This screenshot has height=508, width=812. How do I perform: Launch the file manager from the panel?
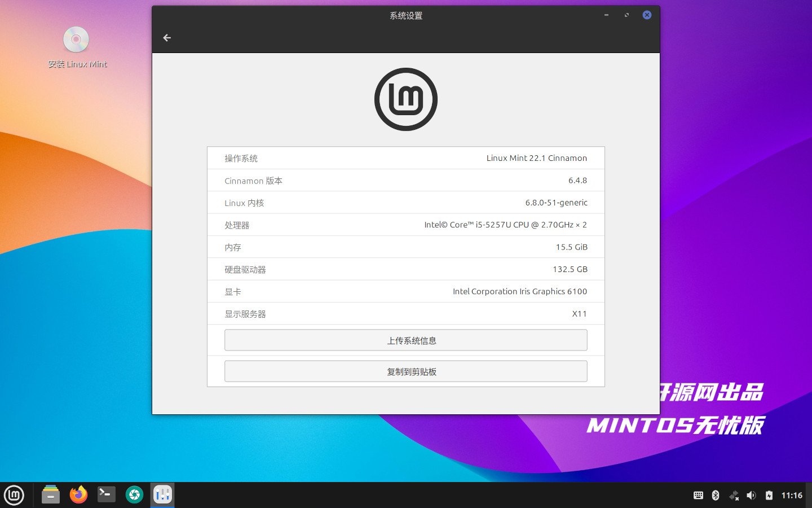[51, 495]
